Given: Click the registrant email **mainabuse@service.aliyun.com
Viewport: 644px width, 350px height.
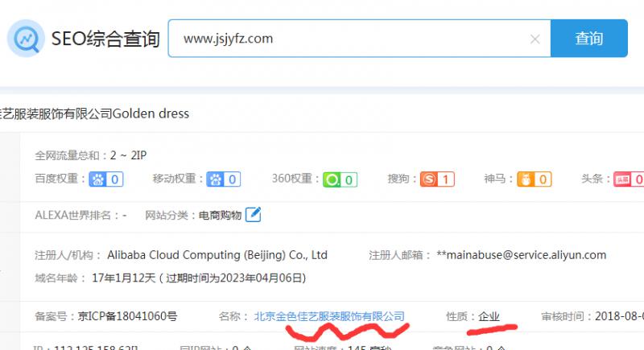Looking at the screenshot, I should coord(521,255).
